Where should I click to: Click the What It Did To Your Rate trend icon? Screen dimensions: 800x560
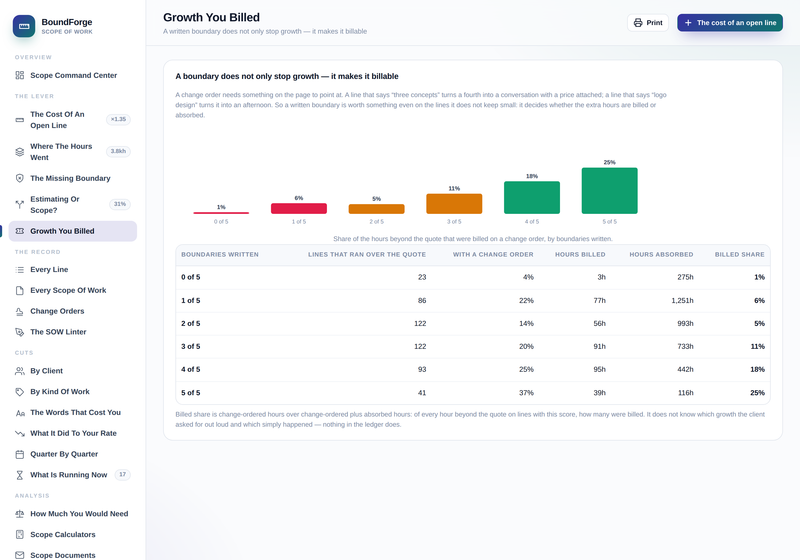click(x=19, y=434)
